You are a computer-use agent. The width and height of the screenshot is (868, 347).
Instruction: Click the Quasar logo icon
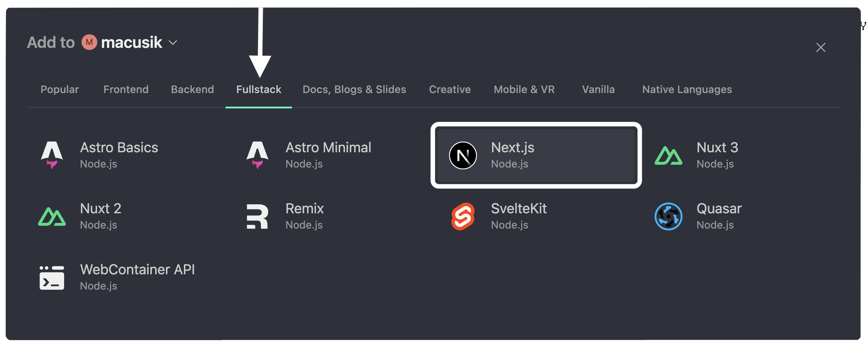(669, 216)
